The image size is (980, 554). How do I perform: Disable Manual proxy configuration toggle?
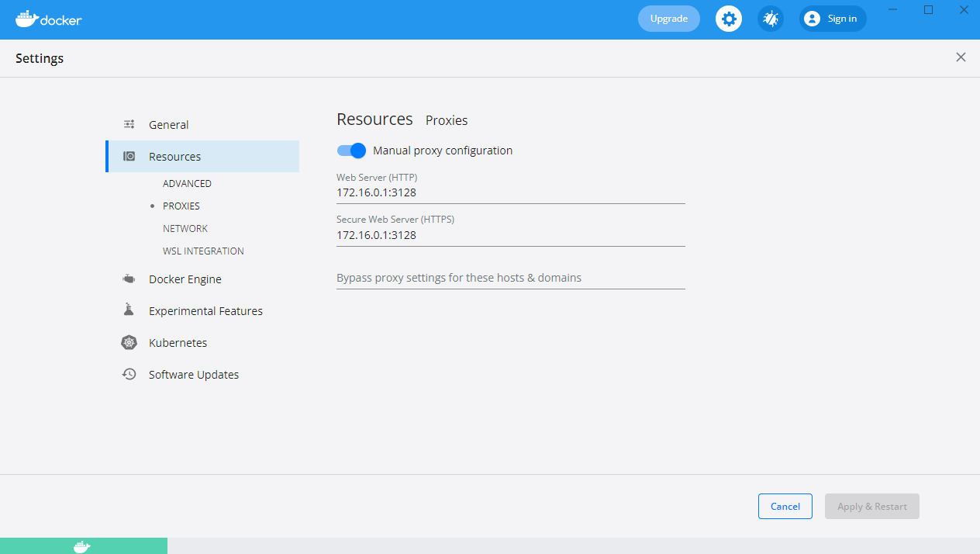click(351, 151)
